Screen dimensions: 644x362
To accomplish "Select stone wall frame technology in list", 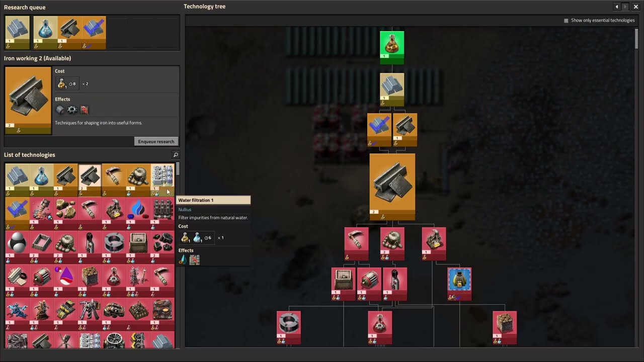I will 42,248.
